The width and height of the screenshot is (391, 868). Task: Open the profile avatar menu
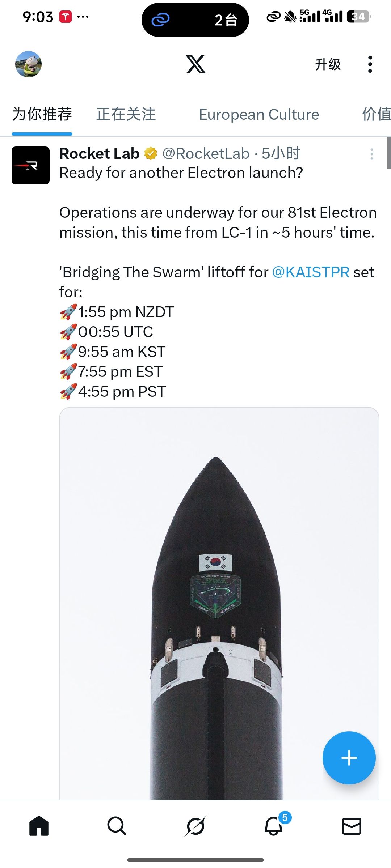28,64
